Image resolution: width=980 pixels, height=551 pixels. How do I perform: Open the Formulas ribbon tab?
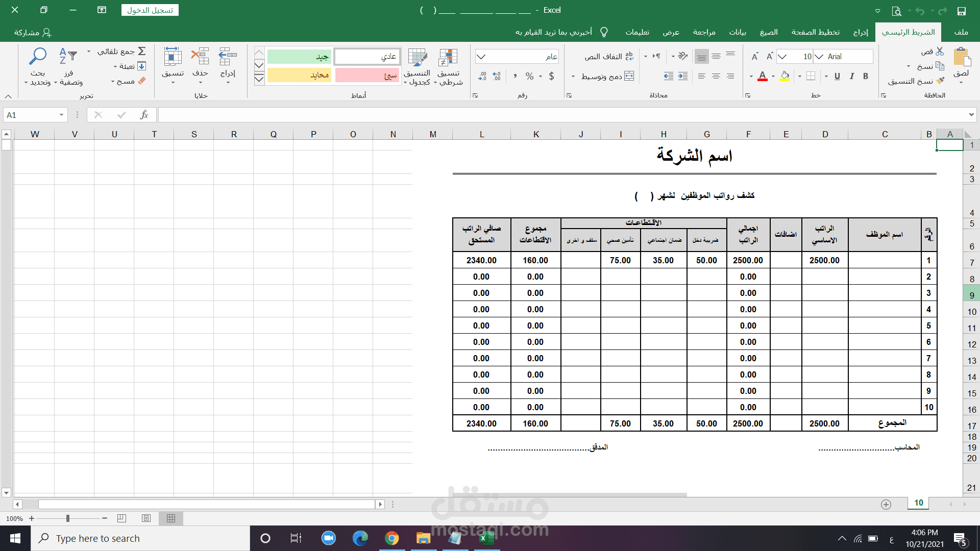coord(768,32)
